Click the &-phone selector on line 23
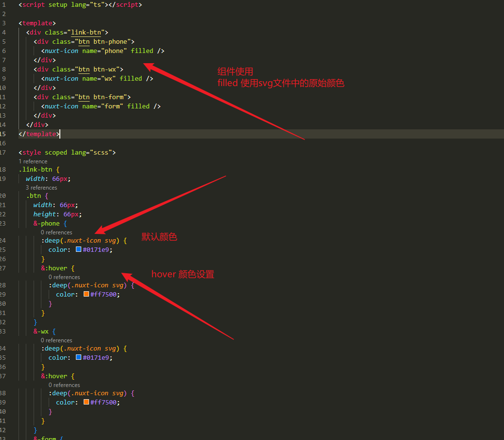 (47, 223)
